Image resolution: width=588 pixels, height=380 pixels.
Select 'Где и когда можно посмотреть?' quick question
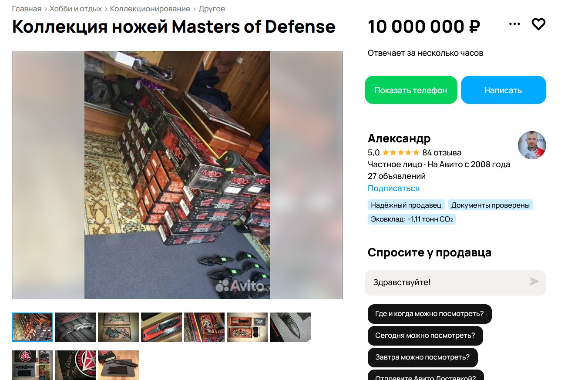[430, 314]
